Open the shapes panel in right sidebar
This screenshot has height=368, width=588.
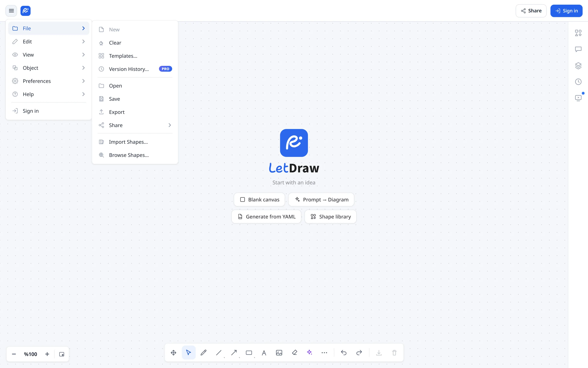pos(578,33)
